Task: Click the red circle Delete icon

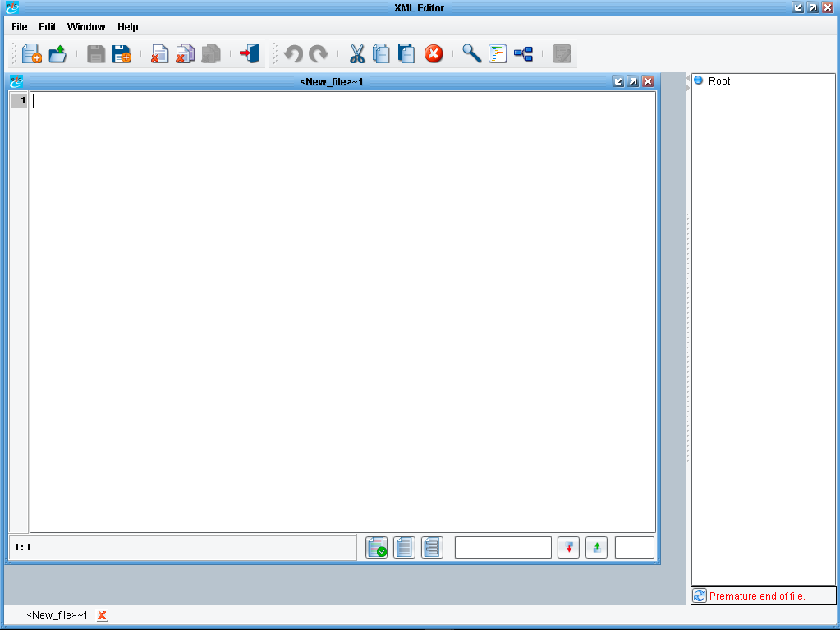Action: (x=434, y=54)
